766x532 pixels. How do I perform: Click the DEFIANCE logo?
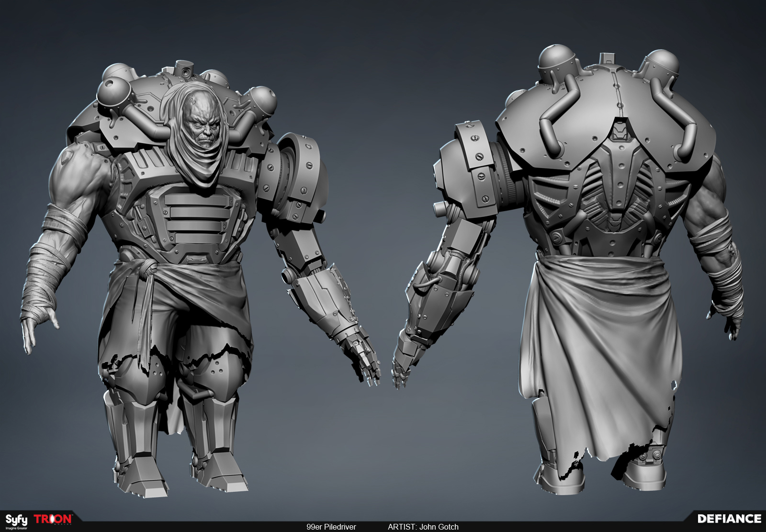coord(729,519)
